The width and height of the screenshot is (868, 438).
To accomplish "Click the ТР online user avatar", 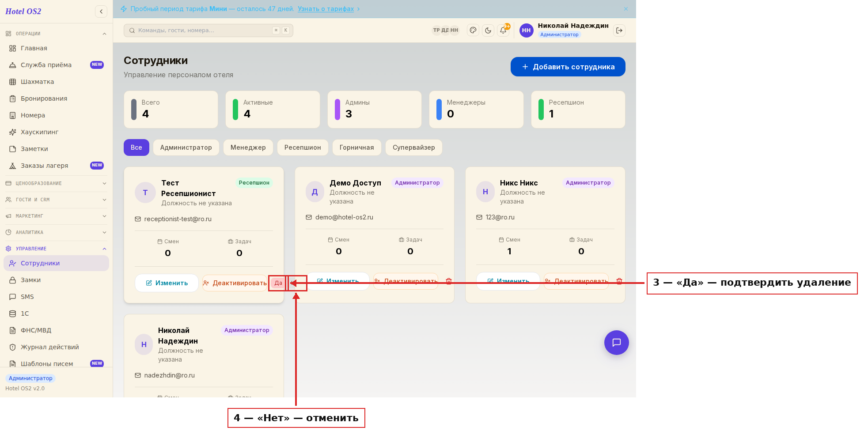I will pyautogui.click(x=436, y=30).
